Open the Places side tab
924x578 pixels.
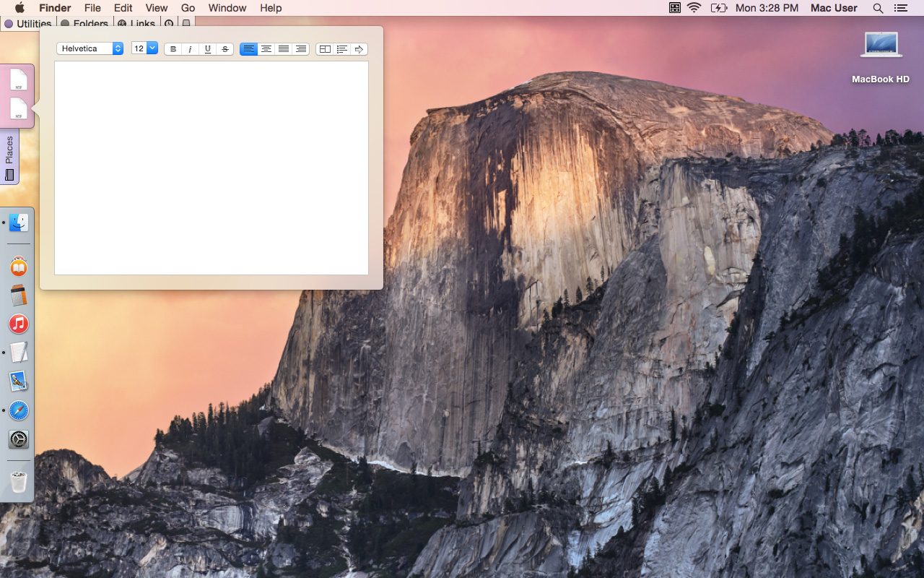[9, 158]
